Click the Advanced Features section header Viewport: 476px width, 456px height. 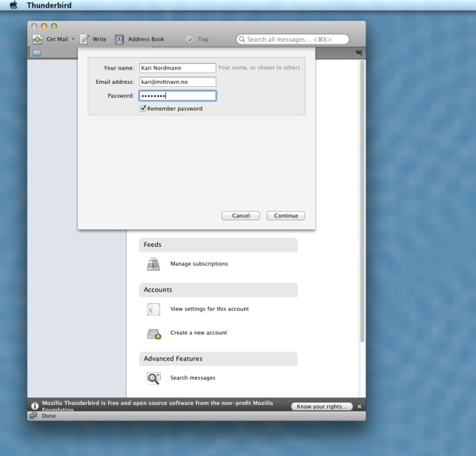pos(218,359)
